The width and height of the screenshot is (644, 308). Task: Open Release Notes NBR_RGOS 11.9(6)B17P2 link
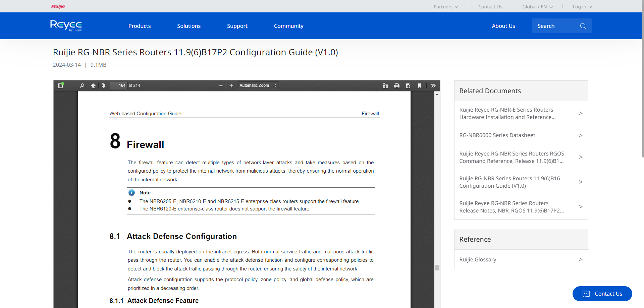(x=512, y=207)
